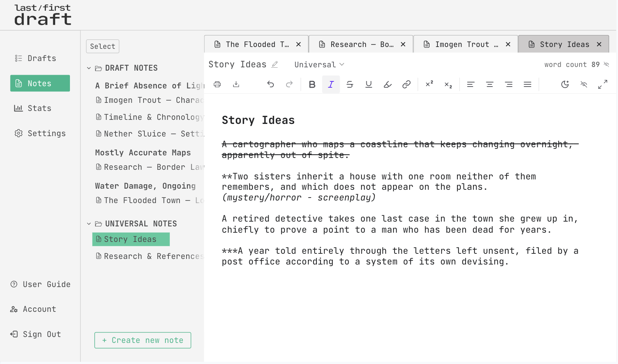Collapse the DRAFT NOTES folder
Screen dimensions: 618x364
(x=89, y=68)
